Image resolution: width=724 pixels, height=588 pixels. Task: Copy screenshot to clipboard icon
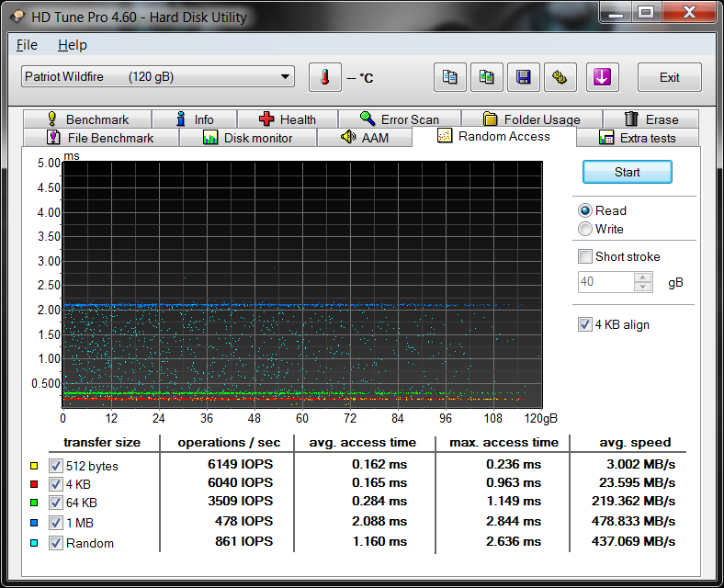coord(486,77)
